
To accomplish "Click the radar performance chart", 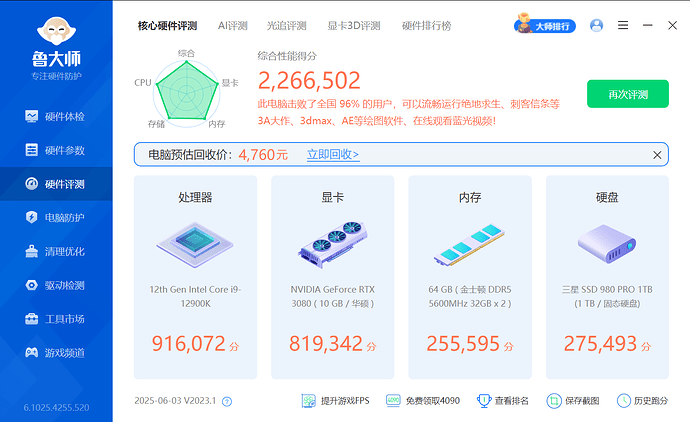I will coord(187,93).
